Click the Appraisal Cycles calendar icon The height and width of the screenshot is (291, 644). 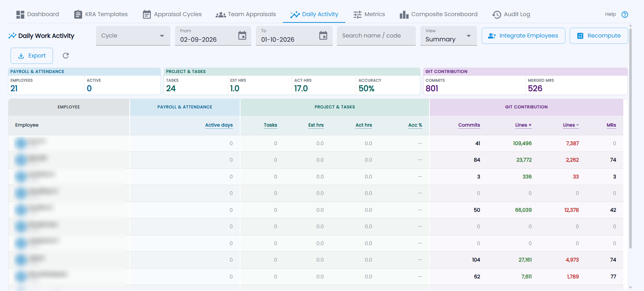coord(147,14)
